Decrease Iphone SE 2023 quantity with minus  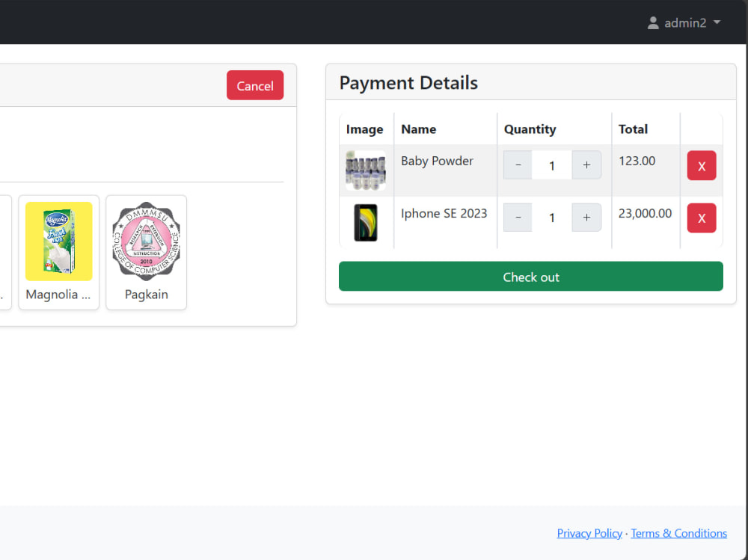(518, 218)
